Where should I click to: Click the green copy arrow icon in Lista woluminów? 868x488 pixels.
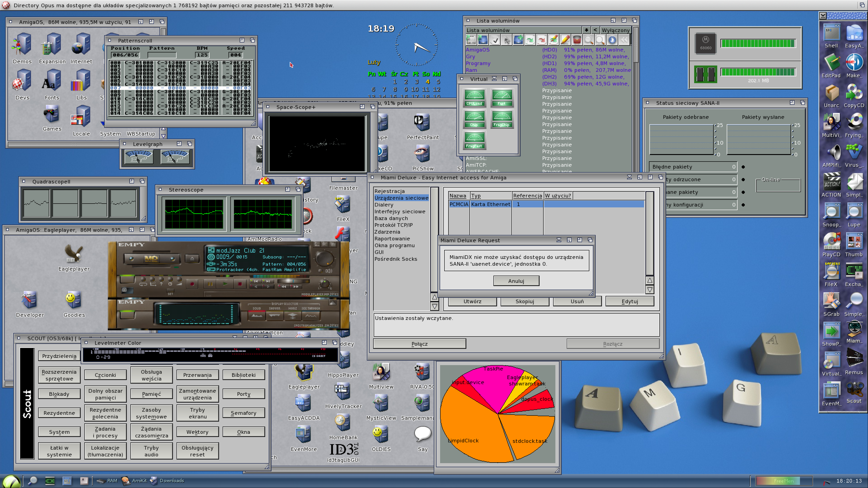coord(530,40)
